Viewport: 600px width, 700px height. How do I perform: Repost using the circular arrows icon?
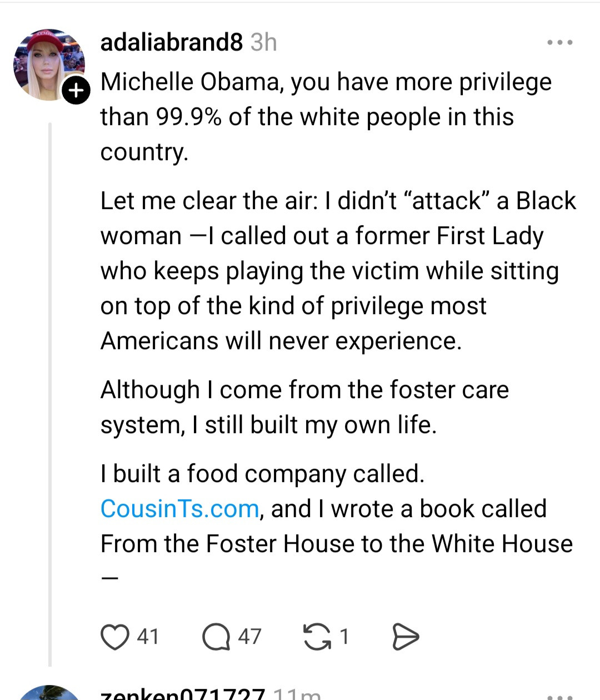(x=316, y=637)
